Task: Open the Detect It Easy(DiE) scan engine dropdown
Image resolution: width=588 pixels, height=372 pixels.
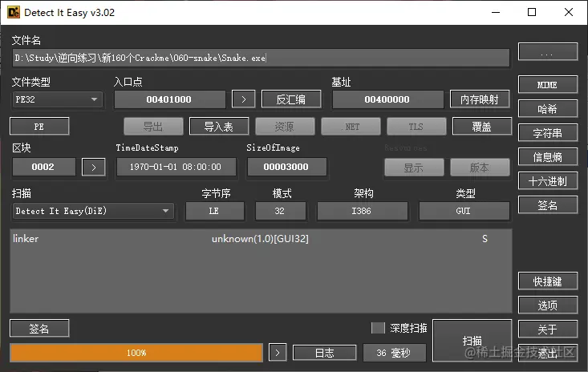Action: point(92,212)
